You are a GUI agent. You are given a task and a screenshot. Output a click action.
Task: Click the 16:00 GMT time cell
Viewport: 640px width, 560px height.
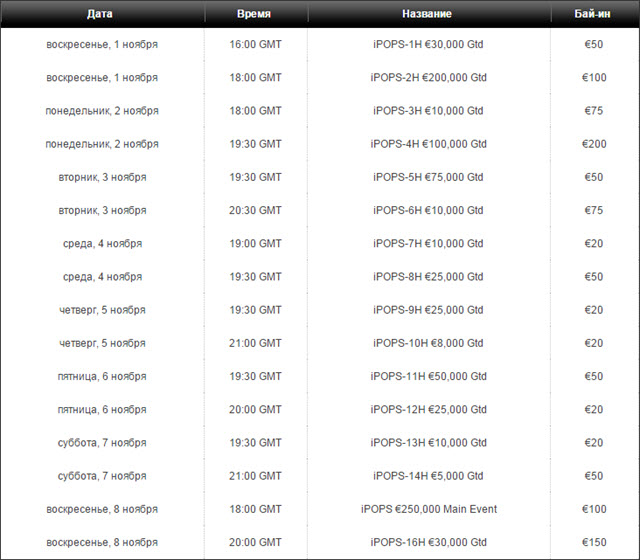pyautogui.click(x=256, y=44)
